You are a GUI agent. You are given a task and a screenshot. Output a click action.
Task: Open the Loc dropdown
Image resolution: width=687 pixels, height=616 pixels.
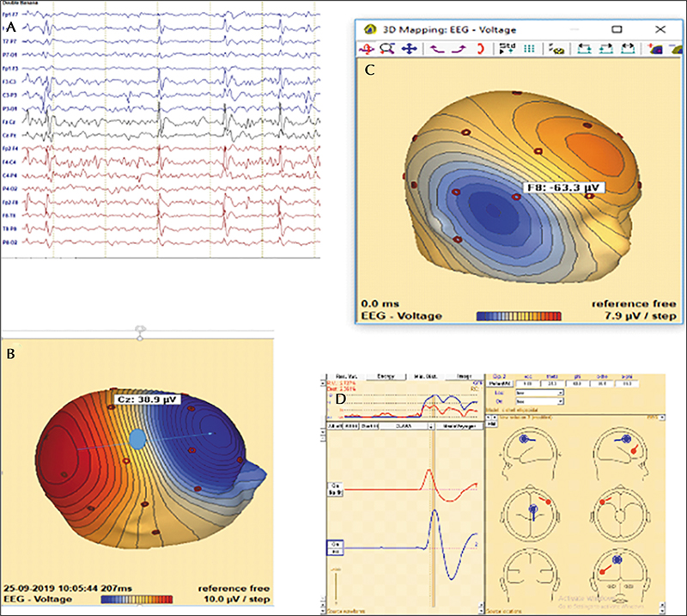540,393
